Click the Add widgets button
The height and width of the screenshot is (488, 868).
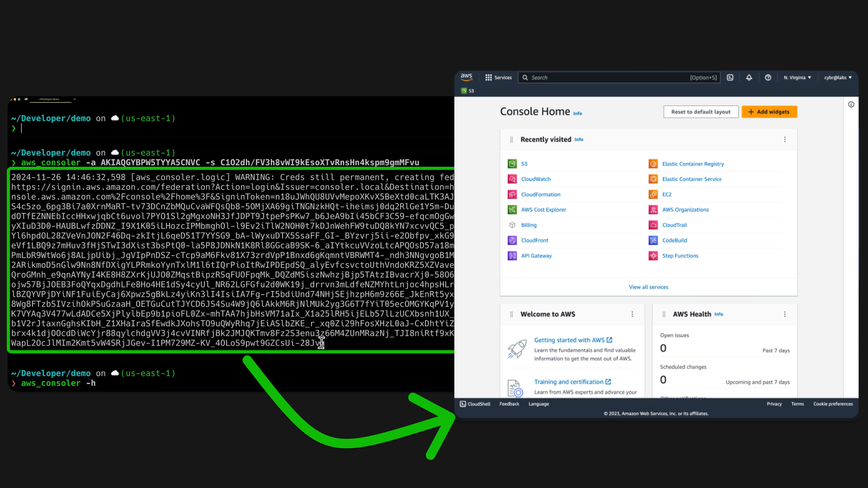click(769, 112)
